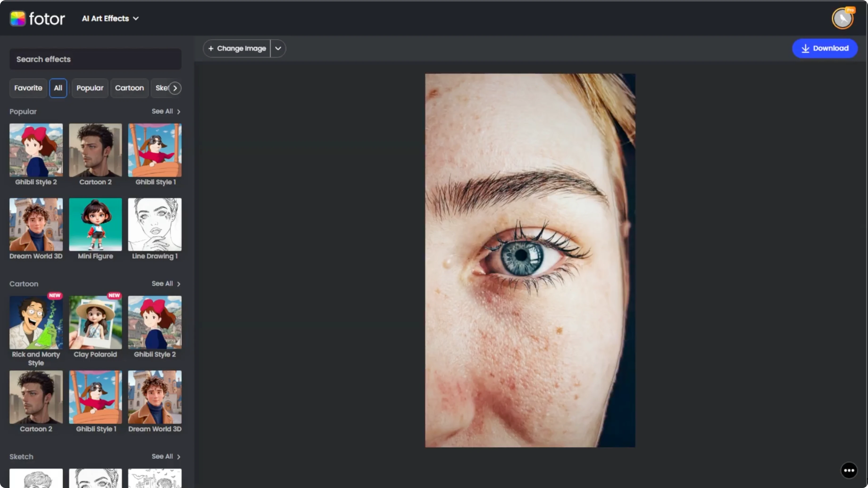Viewport: 868px width, 488px height.
Task: Apply Cartoon 2 in Cartoon section
Action: coord(36,397)
